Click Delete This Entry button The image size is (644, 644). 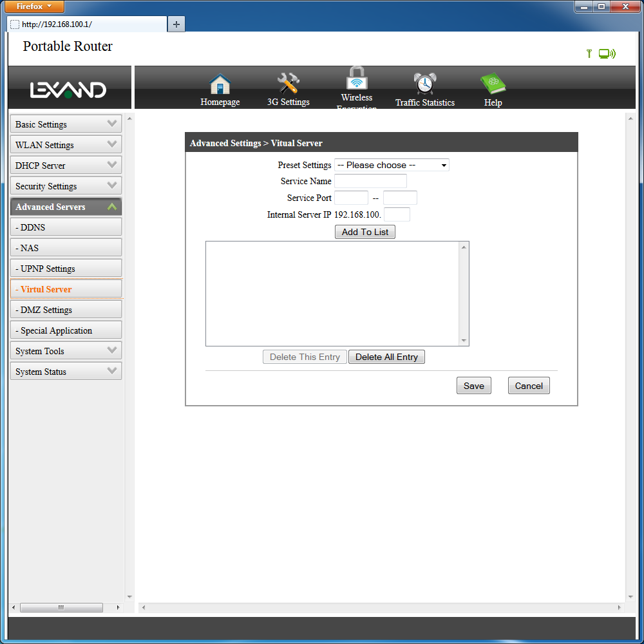pos(305,357)
